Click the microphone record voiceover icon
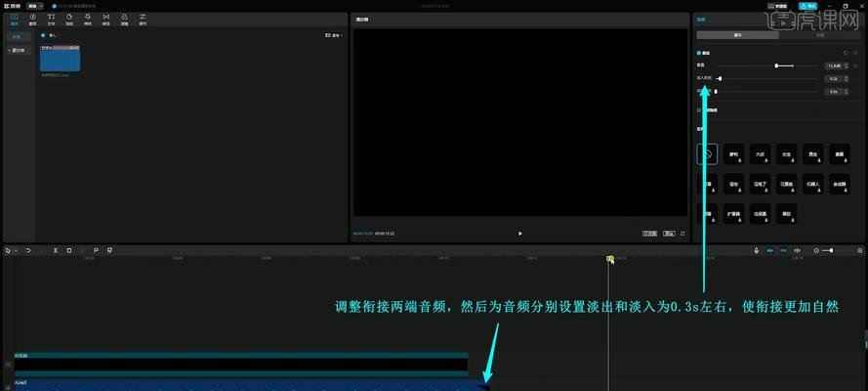The width and height of the screenshot is (868, 391). coord(756,250)
